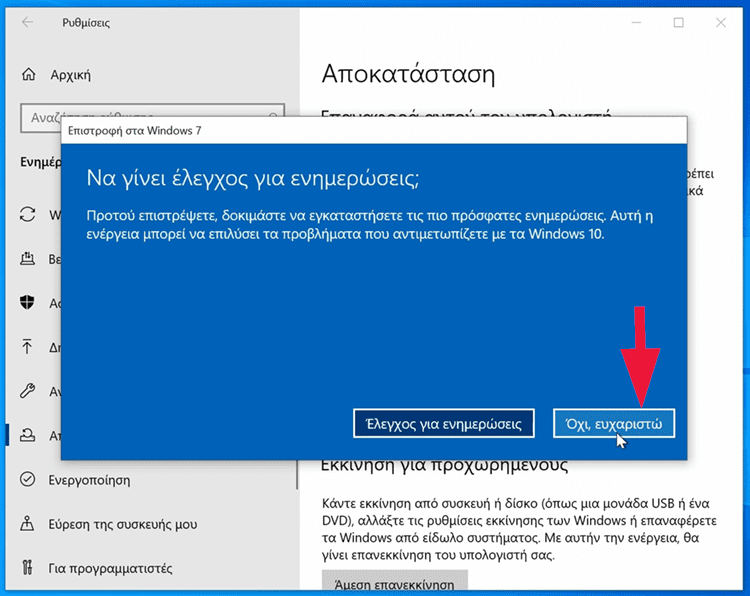Click the Windows Update sync icon
The image size is (750, 596).
[x=27, y=214]
